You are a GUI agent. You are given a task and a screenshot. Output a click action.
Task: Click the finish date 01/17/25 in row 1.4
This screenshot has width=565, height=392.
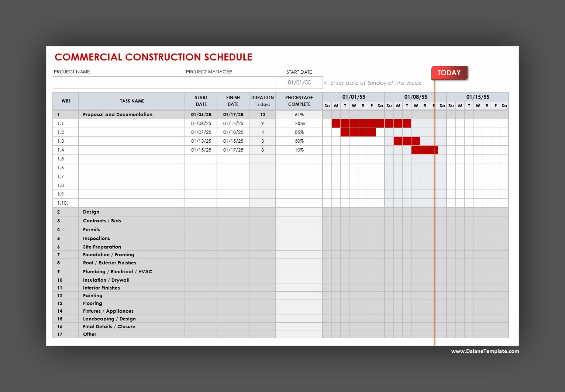pyautogui.click(x=233, y=150)
